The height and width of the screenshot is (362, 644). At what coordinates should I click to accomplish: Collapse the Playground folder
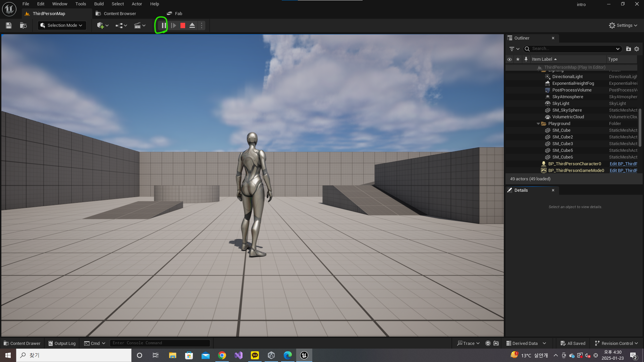tap(538, 124)
